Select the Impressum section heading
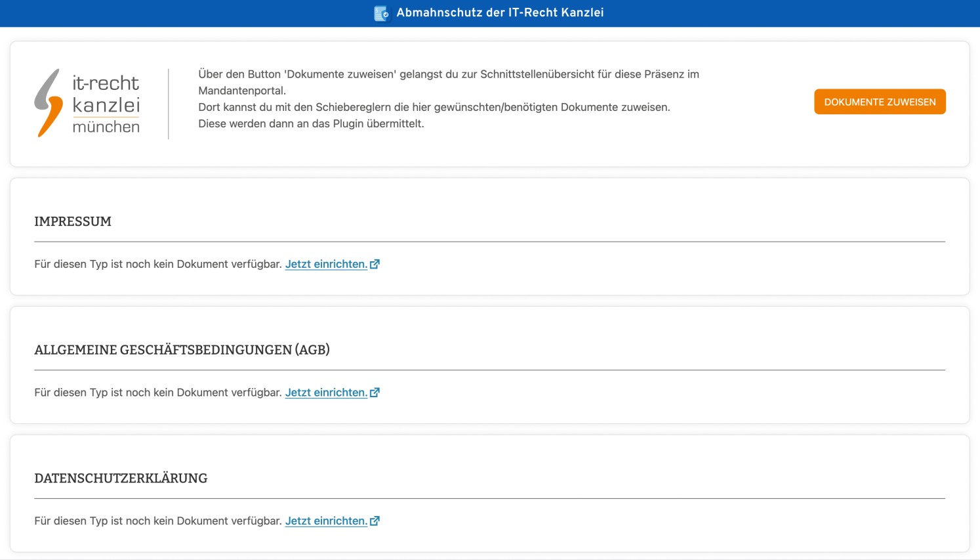 (x=73, y=222)
